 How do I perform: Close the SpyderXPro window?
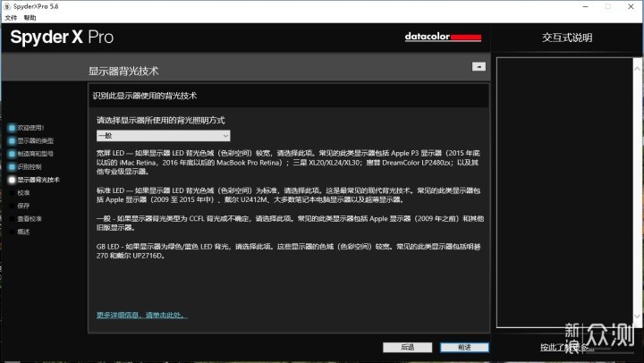631,6
